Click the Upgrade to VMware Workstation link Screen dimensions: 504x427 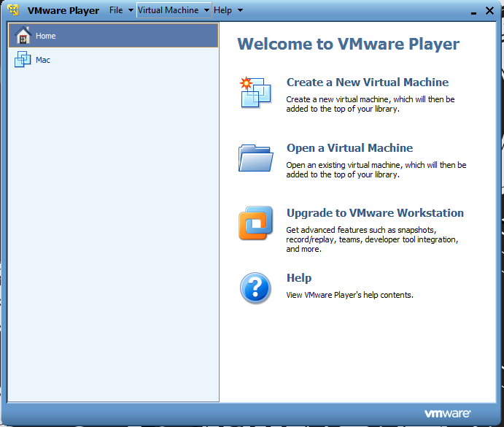click(x=375, y=213)
